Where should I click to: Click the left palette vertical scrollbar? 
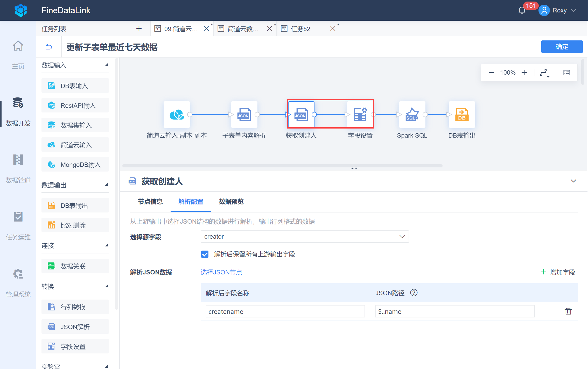[117, 183]
